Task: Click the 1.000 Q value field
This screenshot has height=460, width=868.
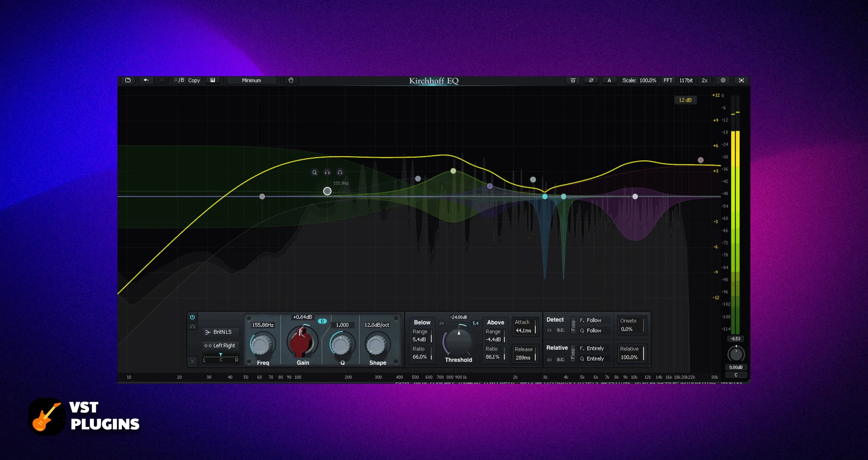Action: click(x=342, y=325)
